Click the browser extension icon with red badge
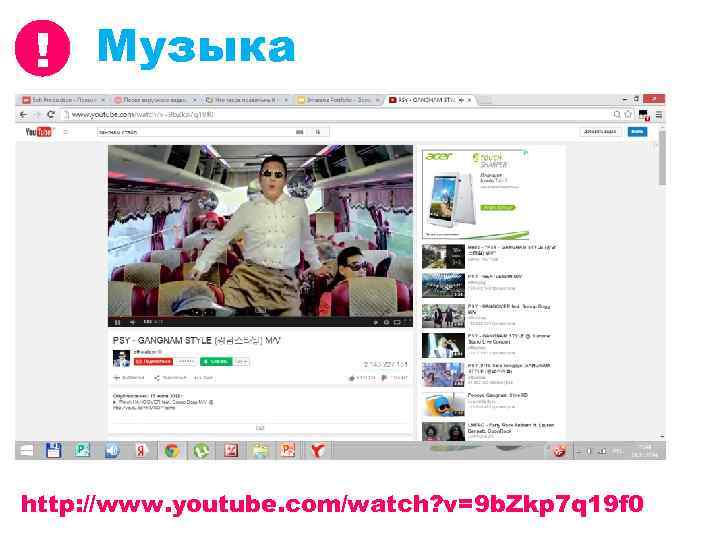This screenshot has width=720, height=540. (x=644, y=115)
